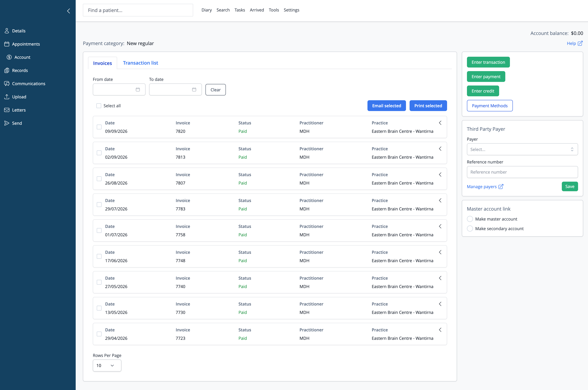Open the Tools menu
Viewport: 588px width, 390px height.
[274, 10]
